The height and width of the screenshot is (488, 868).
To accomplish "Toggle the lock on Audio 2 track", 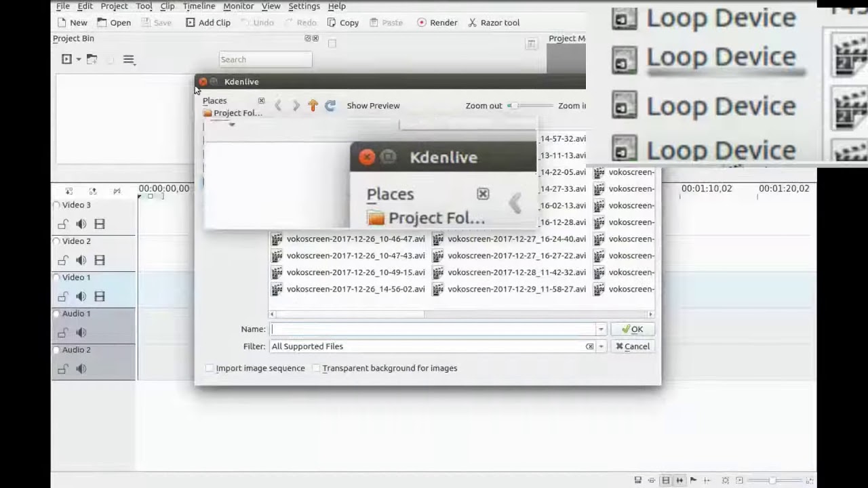I will (62, 369).
